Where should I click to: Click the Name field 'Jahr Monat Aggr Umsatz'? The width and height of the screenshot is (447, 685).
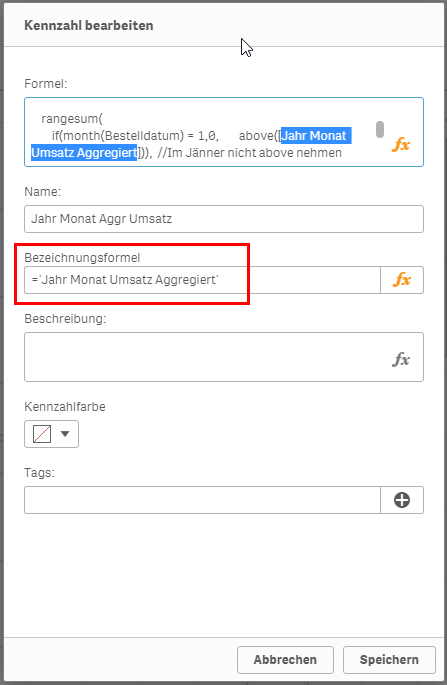224,218
